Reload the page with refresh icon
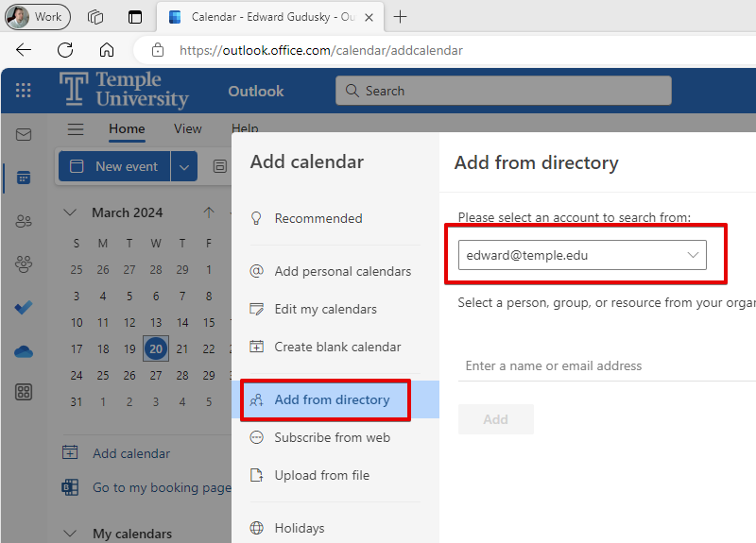 [x=65, y=50]
